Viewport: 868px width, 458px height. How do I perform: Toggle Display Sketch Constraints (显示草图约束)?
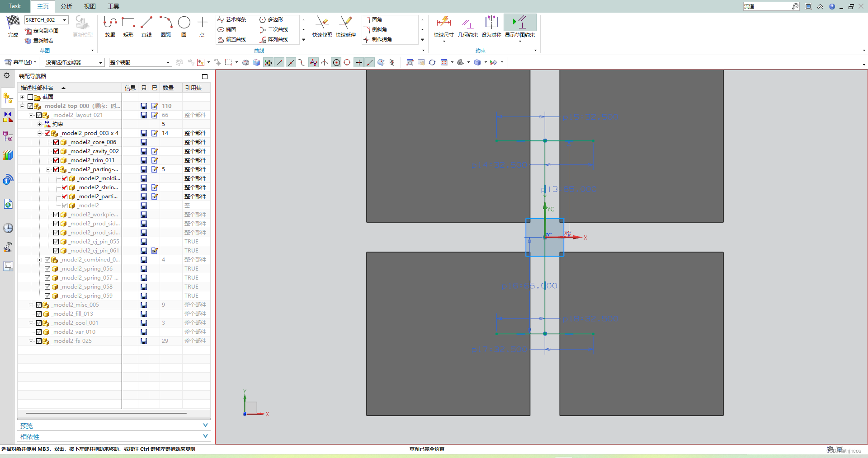520,26
